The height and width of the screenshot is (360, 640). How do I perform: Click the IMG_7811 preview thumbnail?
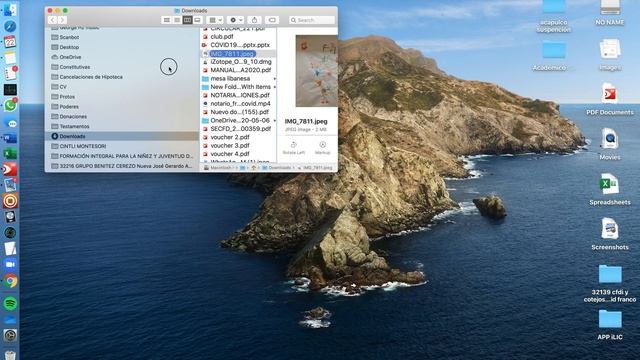coord(316,71)
